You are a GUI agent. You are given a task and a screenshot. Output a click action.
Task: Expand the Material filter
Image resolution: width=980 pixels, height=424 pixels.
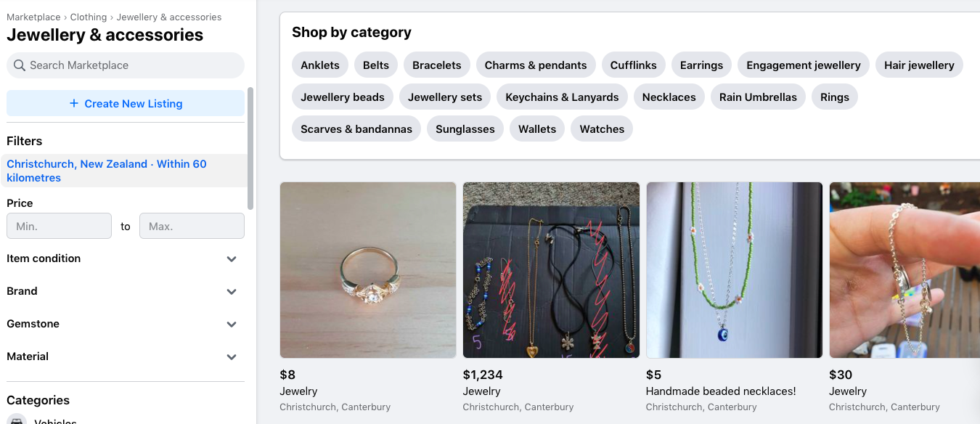[x=232, y=357]
